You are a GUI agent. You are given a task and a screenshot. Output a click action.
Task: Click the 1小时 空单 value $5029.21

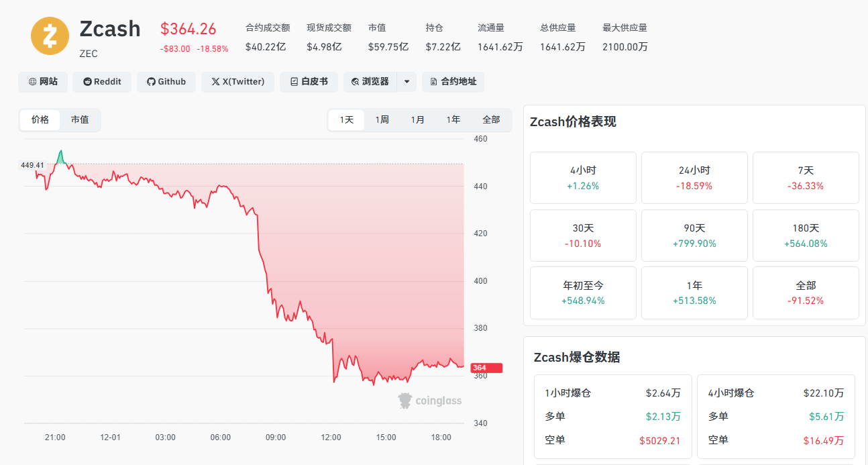[660, 441]
